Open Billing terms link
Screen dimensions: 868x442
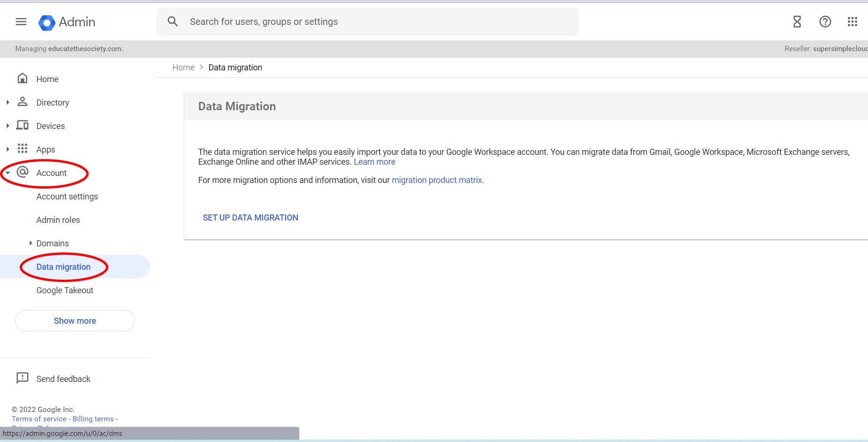(93, 419)
